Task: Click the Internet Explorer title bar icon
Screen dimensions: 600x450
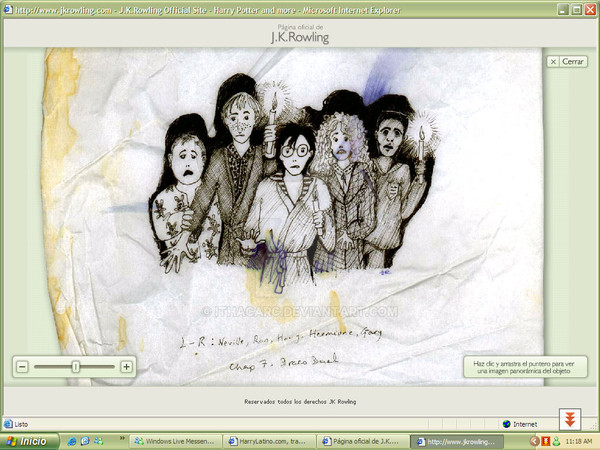Action: [x=8, y=9]
